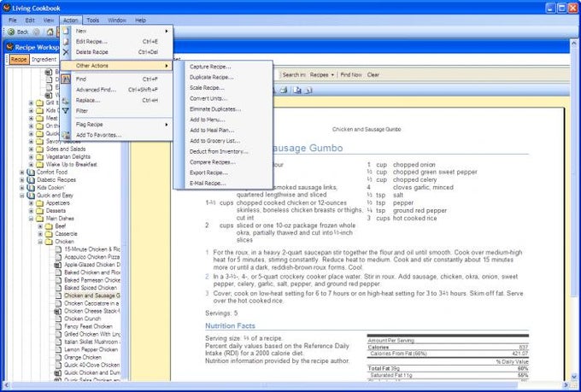Click the Find Now button
The width and height of the screenshot is (581, 392).
pyautogui.click(x=351, y=75)
